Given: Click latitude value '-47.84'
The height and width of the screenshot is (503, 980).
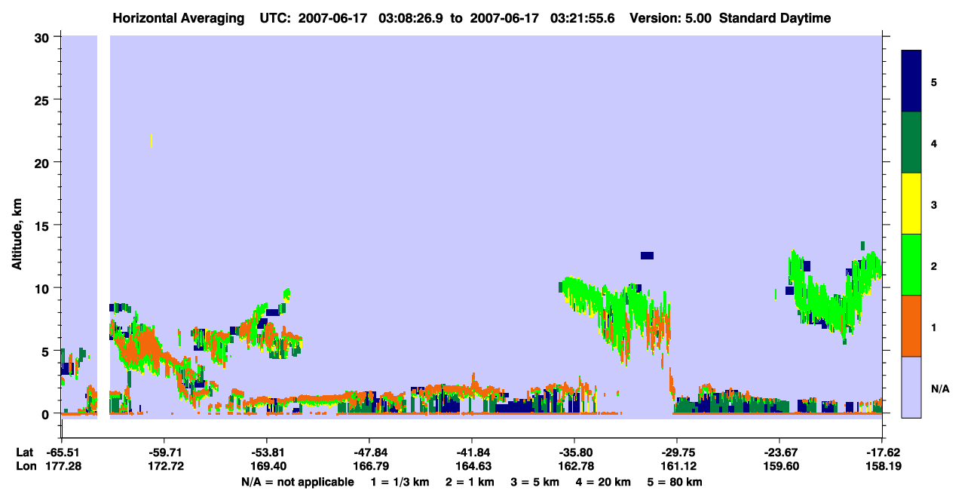Looking at the screenshot, I should point(369,452).
